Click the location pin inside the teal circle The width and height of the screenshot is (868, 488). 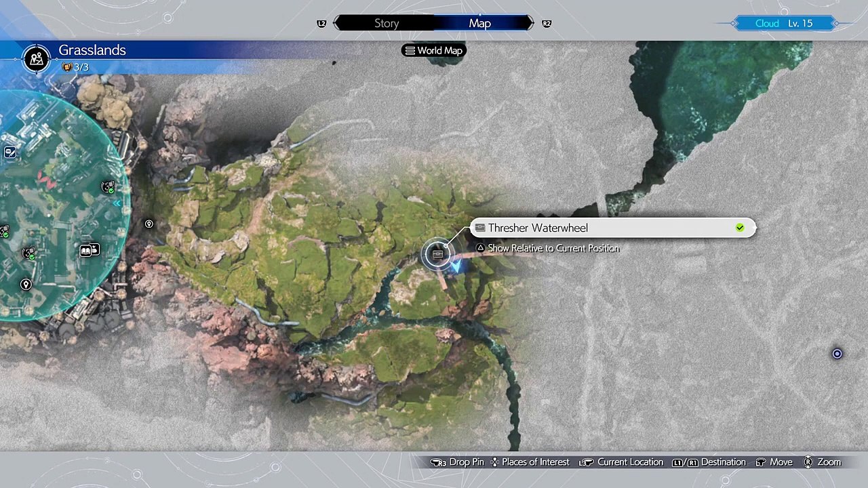26,285
